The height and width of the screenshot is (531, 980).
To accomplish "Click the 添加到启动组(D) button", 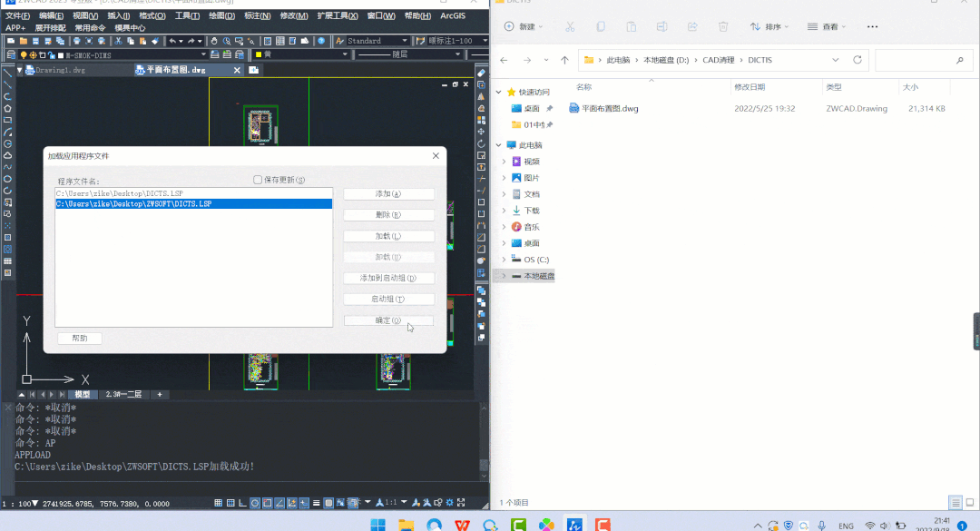I will 388,278.
